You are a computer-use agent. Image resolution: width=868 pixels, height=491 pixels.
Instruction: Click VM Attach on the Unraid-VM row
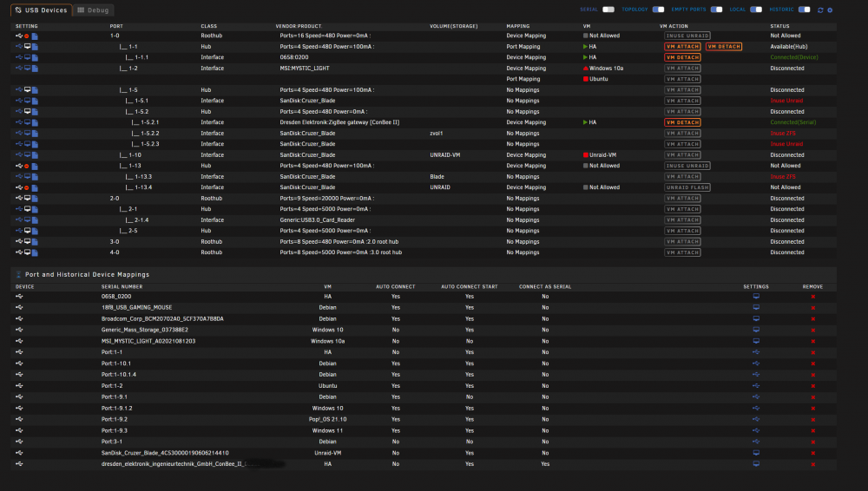[682, 155]
